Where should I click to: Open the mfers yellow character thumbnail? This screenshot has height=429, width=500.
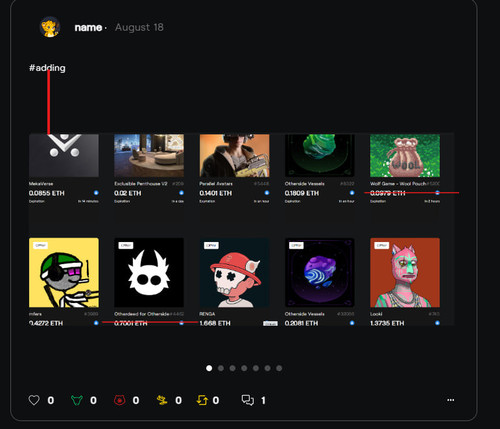click(x=64, y=272)
